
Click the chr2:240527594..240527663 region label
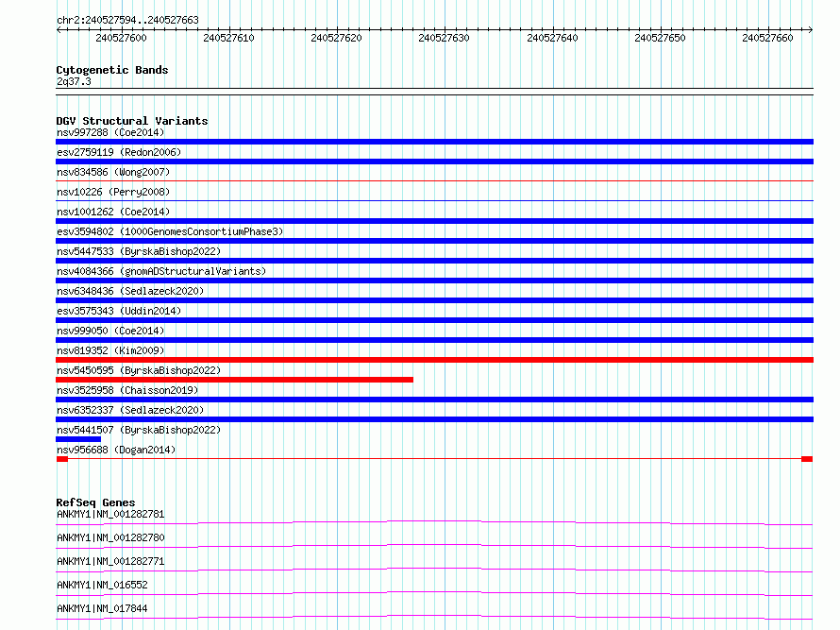point(127,20)
